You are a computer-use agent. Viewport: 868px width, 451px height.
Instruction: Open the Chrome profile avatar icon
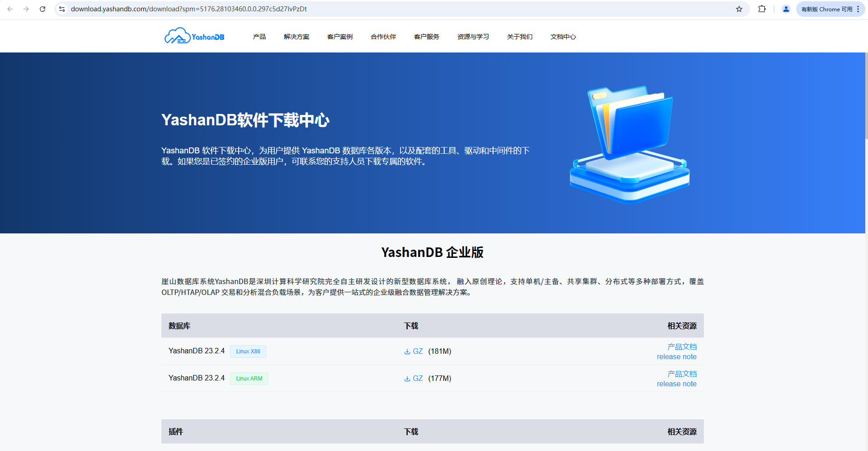[786, 9]
